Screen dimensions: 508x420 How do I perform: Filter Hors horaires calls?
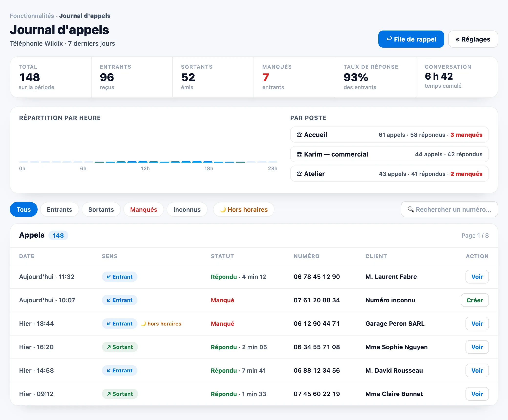[243, 210]
